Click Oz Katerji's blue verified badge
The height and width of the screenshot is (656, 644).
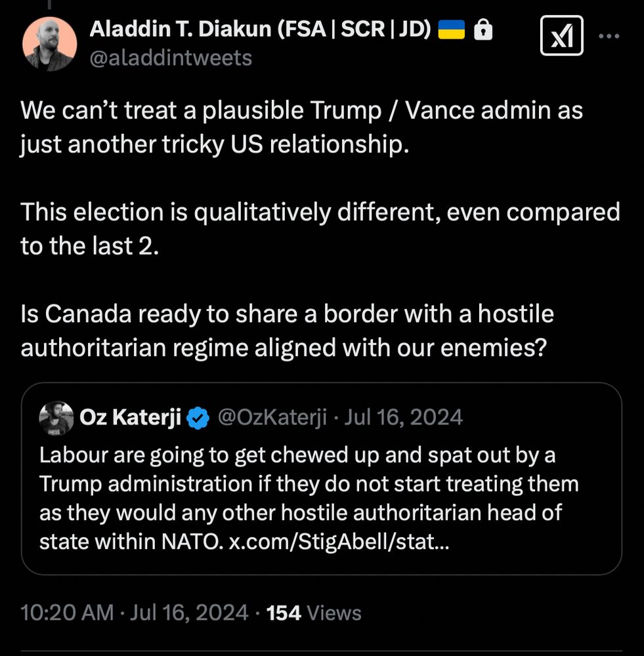click(x=199, y=417)
